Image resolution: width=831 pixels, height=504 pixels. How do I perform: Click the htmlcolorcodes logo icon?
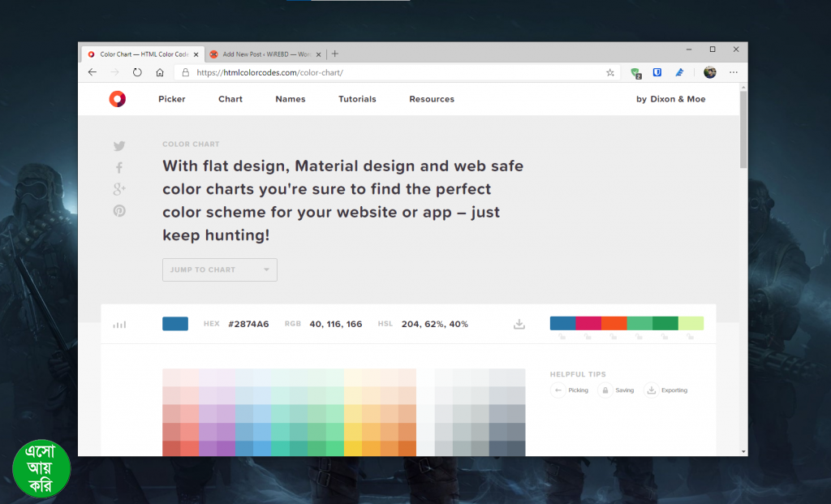(x=118, y=99)
